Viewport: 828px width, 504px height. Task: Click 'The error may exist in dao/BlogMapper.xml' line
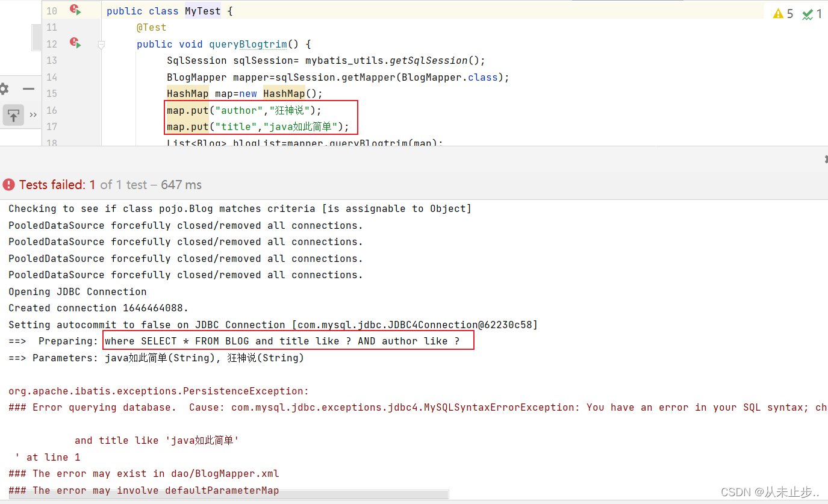[144, 473]
